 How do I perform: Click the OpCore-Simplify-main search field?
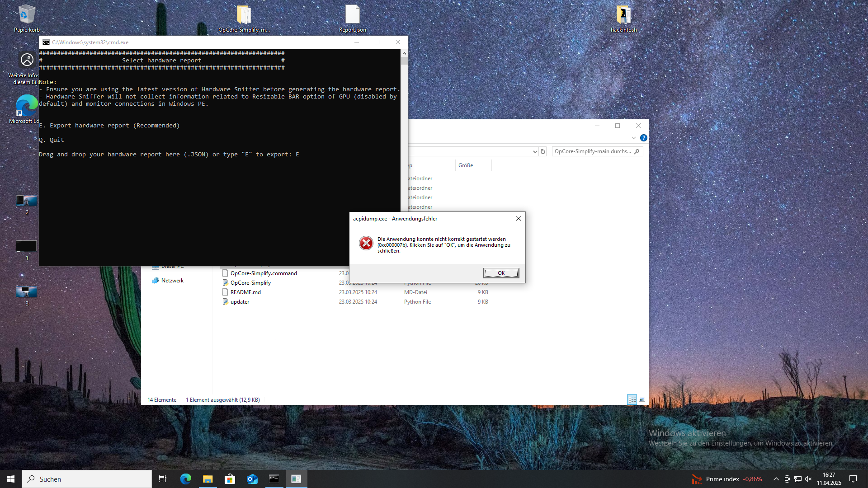point(592,151)
